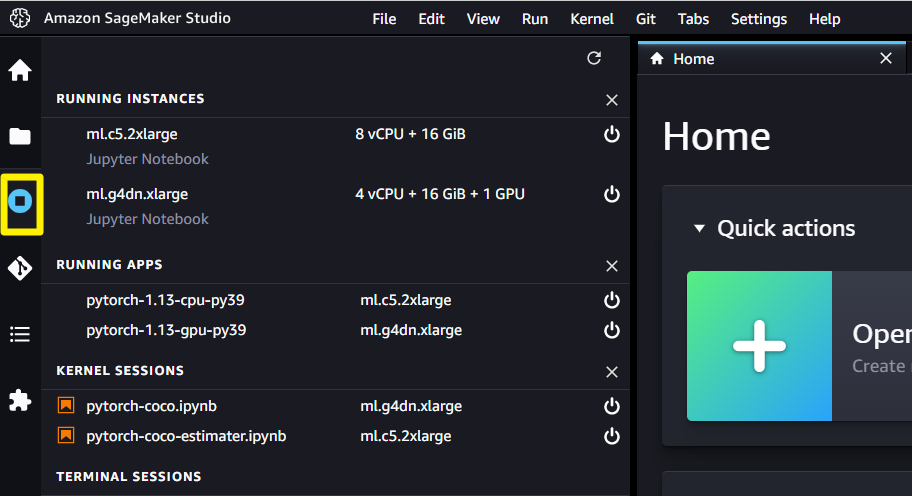912x496 pixels.
Task: Open the View menu
Action: (x=483, y=19)
